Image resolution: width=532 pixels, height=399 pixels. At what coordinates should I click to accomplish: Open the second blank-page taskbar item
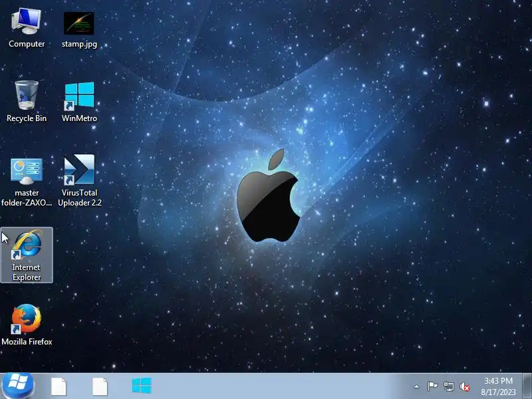(x=100, y=386)
